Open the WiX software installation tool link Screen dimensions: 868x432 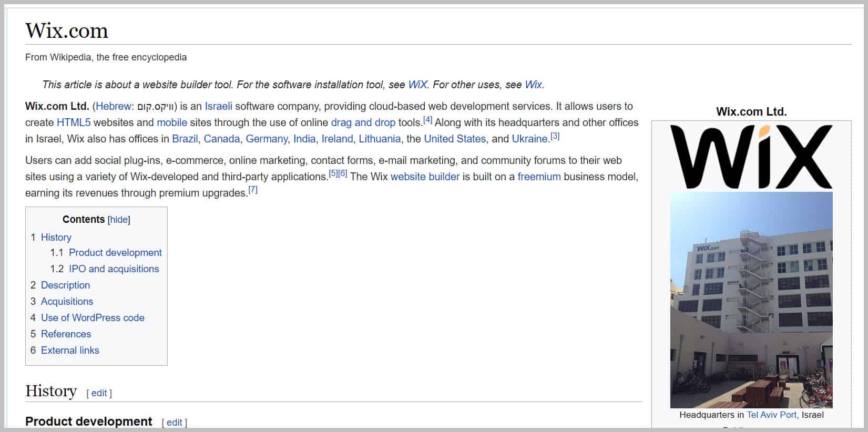[x=417, y=85]
